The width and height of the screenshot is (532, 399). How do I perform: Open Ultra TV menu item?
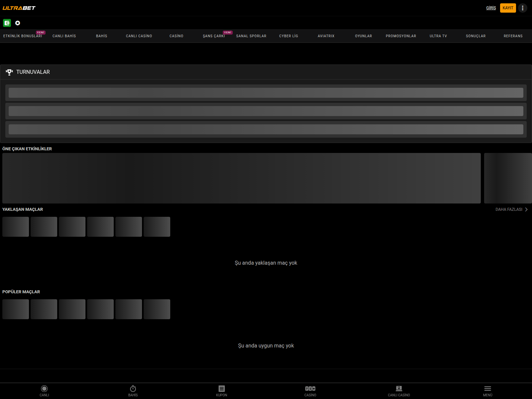438,36
